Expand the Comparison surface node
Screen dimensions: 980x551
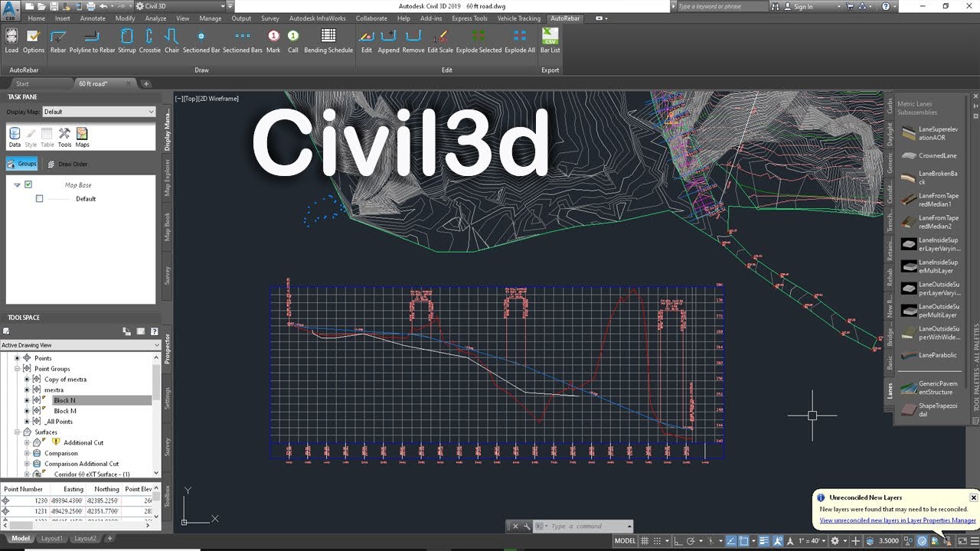27,453
